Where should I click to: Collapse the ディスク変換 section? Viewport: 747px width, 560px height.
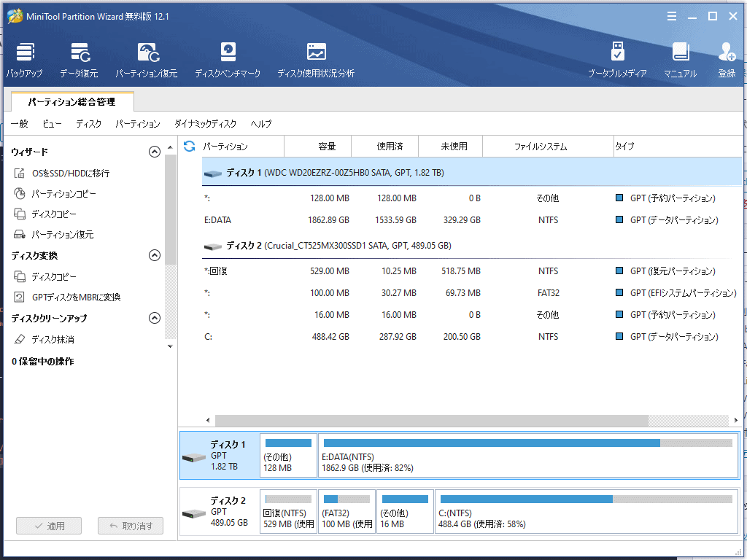click(154, 255)
